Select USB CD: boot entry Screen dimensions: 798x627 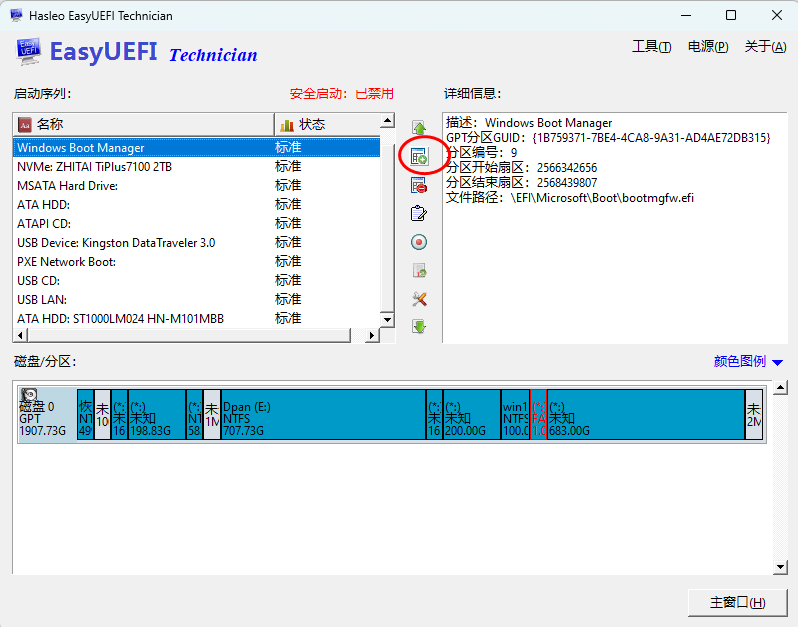tap(196, 280)
